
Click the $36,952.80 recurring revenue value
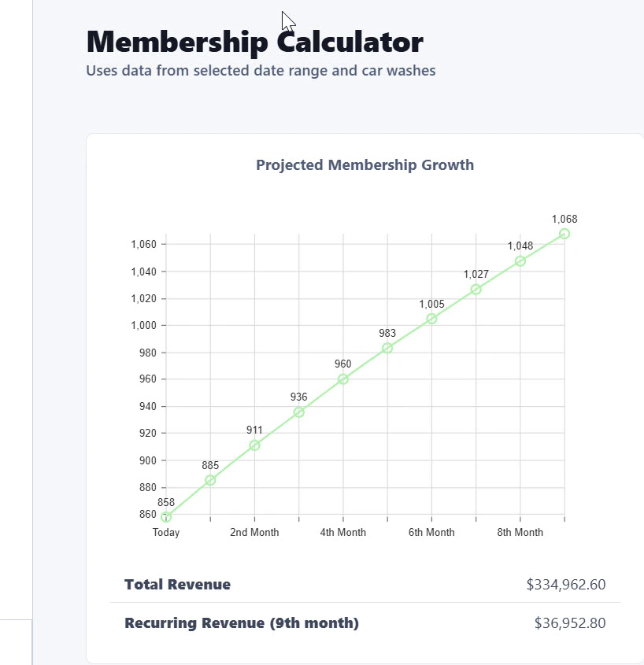coord(570,623)
